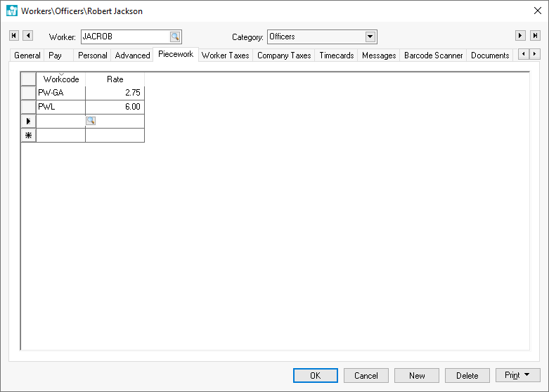Image resolution: width=549 pixels, height=392 pixels.
Task: Open worker lookup magnifier icon
Action: 175,37
